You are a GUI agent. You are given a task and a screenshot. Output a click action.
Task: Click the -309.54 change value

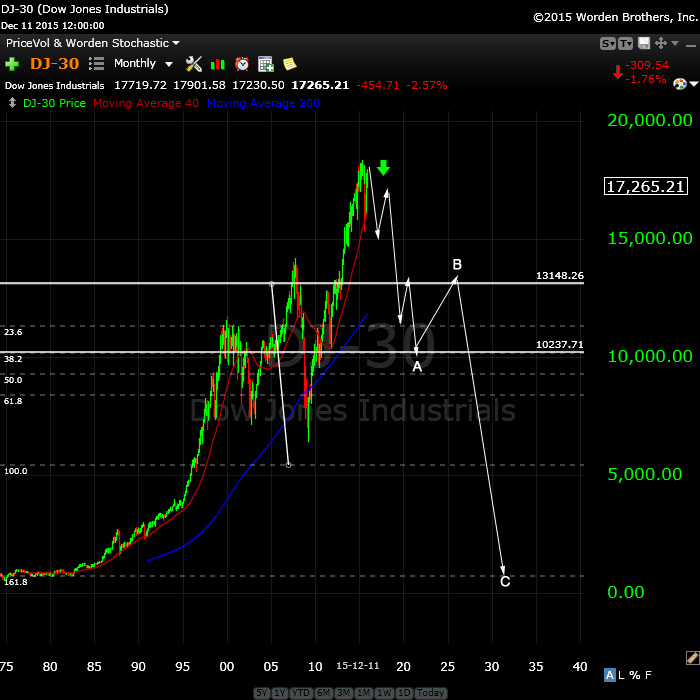[647, 65]
